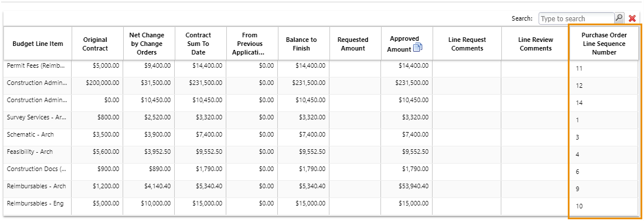Sort by Original Contract column header
The image size is (644, 221).
point(98,44)
